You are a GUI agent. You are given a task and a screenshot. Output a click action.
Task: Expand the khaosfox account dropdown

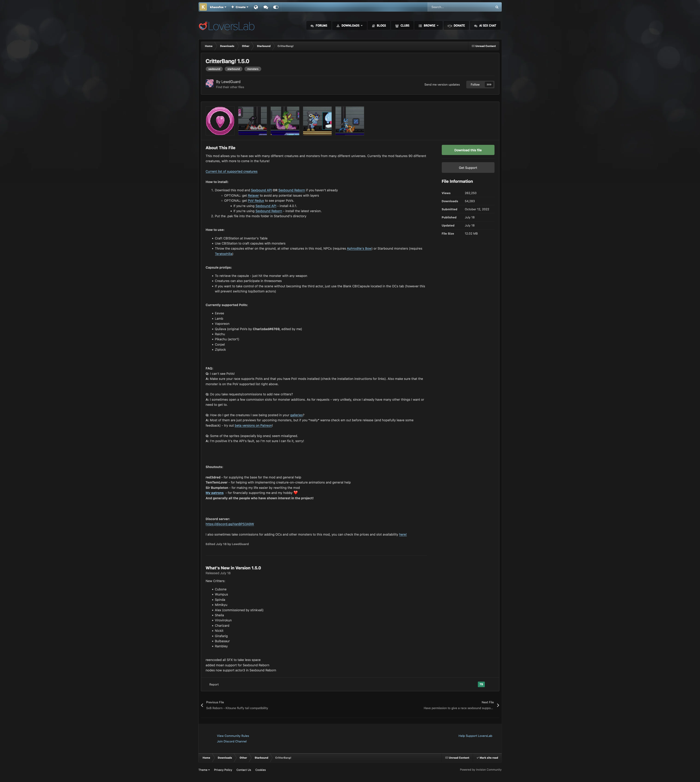tap(218, 7)
